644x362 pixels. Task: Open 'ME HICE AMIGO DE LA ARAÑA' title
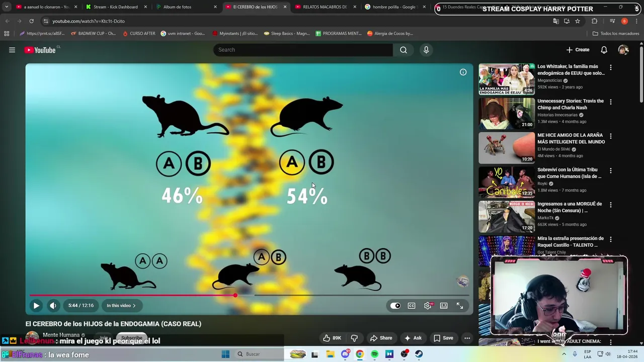click(x=571, y=138)
